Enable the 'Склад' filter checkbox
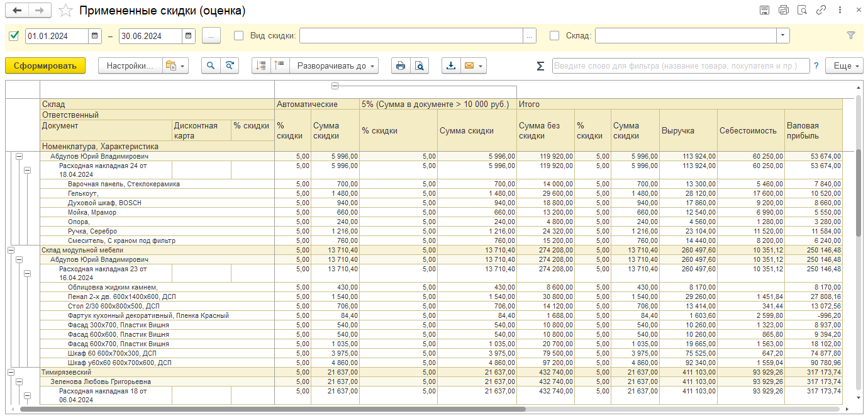Viewport: 868px width, 418px height. click(x=554, y=36)
